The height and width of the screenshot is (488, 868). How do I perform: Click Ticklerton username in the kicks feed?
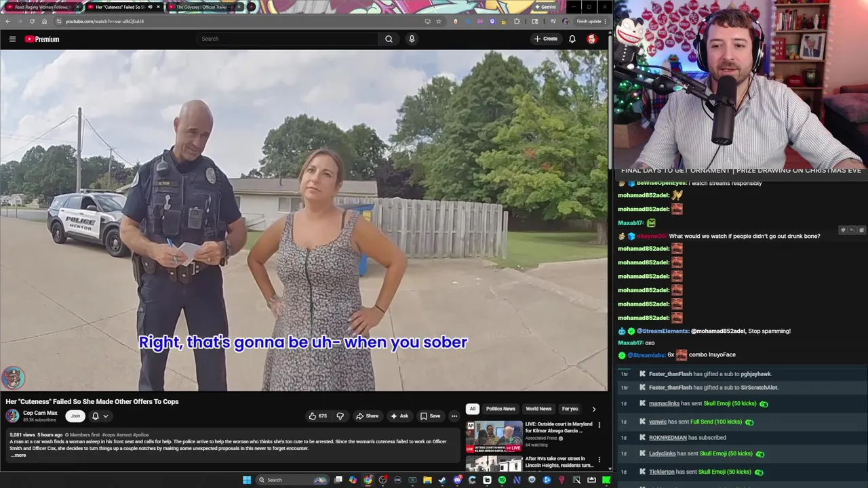pos(662,472)
